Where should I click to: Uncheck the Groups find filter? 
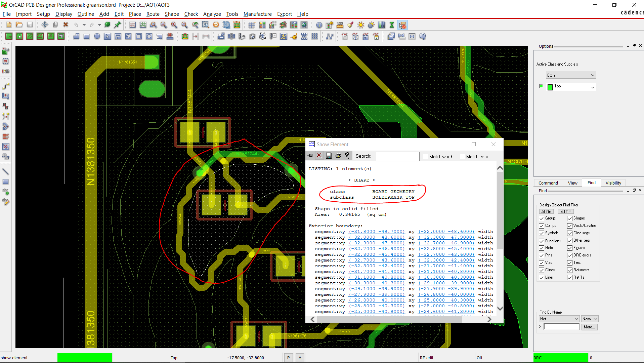pos(542,218)
